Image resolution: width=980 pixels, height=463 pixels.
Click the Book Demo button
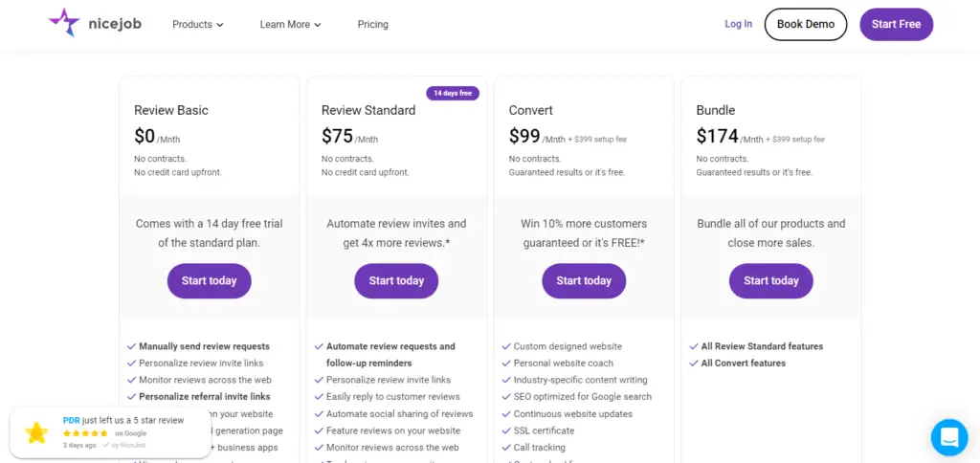click(806, 24)
